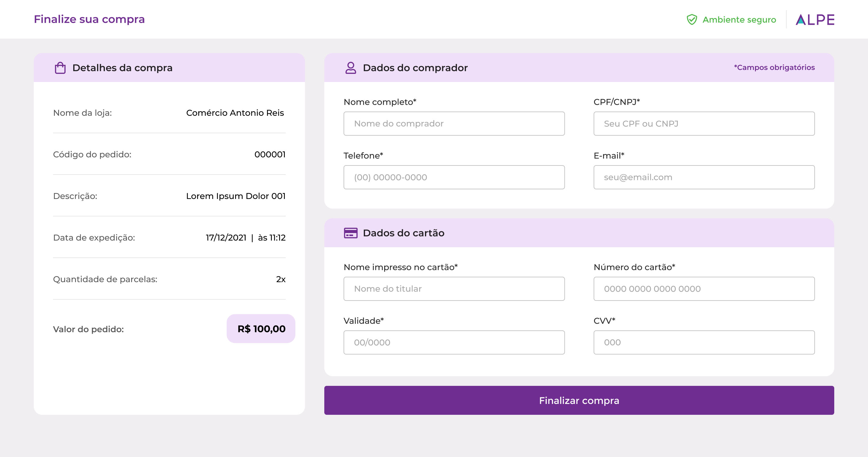Click the ALPE logo
This screenshot has height=457, width=868.
click(x=815, y=20)
